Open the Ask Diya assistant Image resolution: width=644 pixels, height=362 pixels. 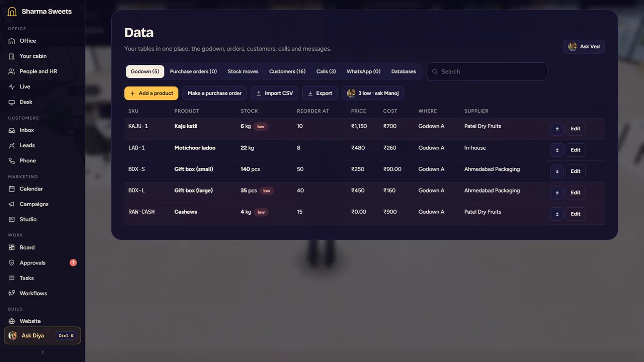click(42, 336)
